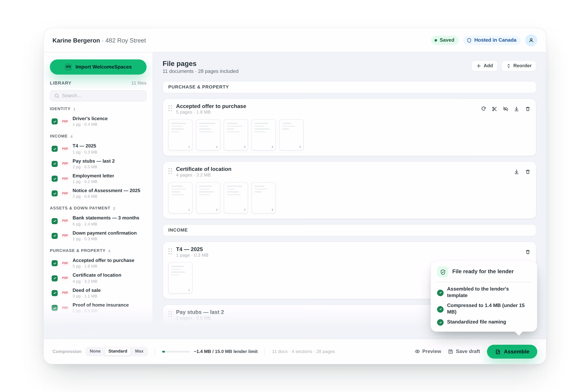Click the Hosted in Canada badge
The image size is (588, 392).
pyautogui.click(x=492, y=40)
